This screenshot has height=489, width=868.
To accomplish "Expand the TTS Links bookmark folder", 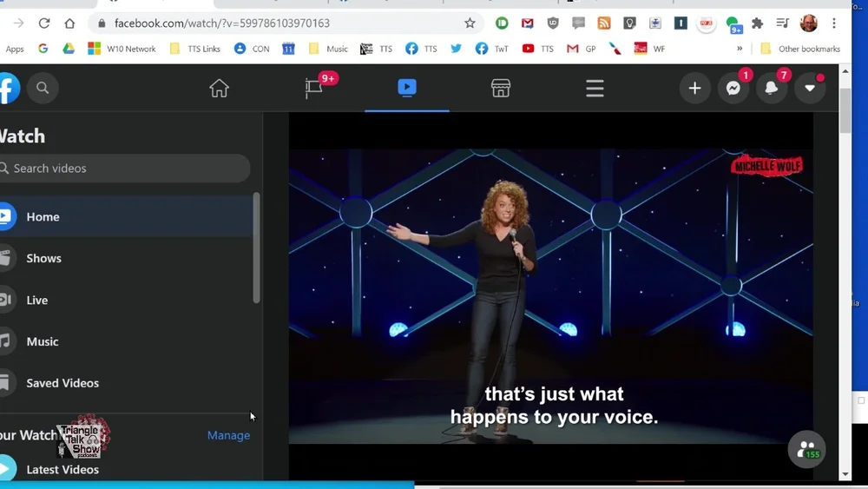I will click(x=194, y=49).
